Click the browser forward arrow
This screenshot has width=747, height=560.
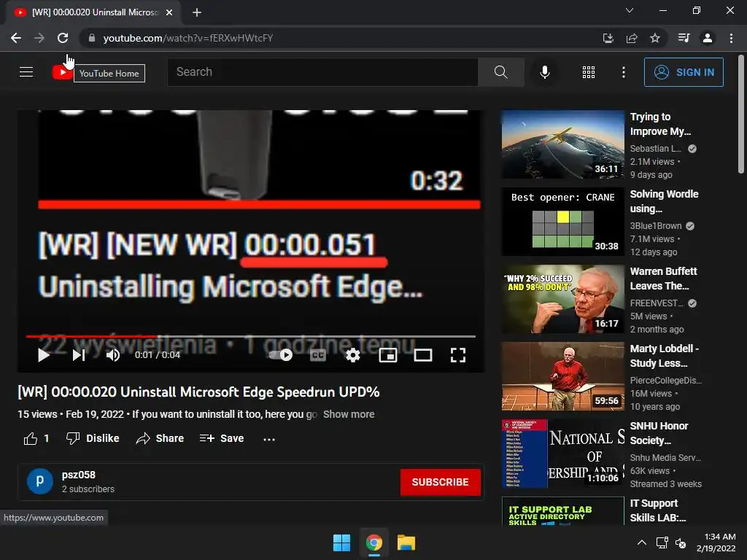(39, 38)
